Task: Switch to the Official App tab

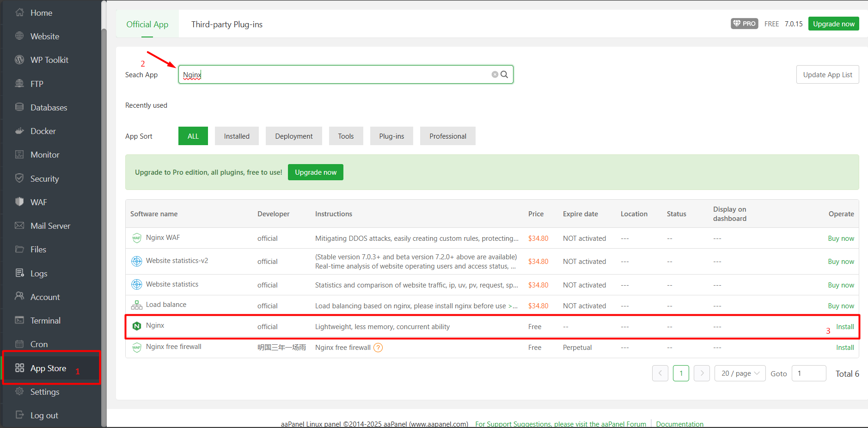Action: click(x=147, y=24)
